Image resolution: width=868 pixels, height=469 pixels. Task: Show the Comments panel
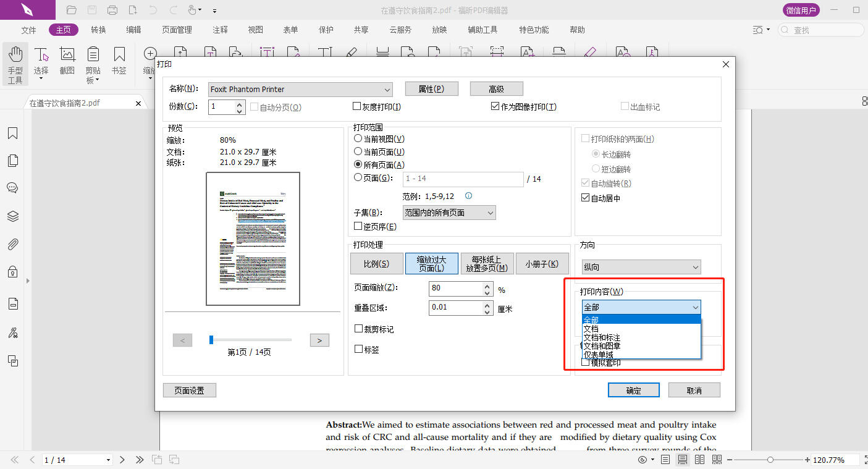coord(13,188)
